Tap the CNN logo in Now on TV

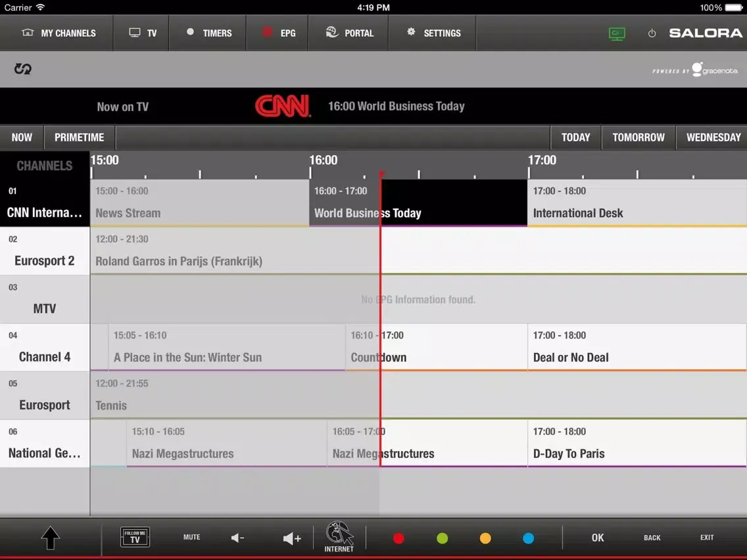point(283,106)
